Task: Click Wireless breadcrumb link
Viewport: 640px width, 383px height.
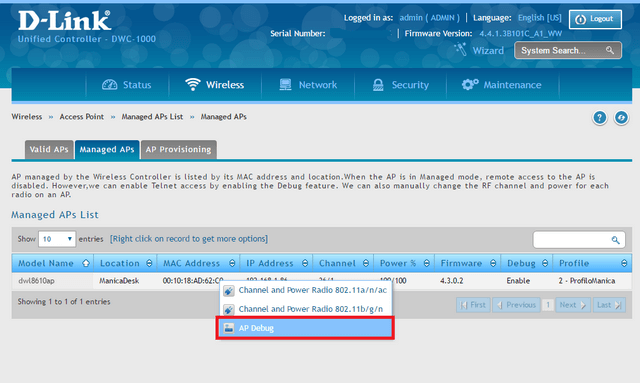Action: [27, 117]
